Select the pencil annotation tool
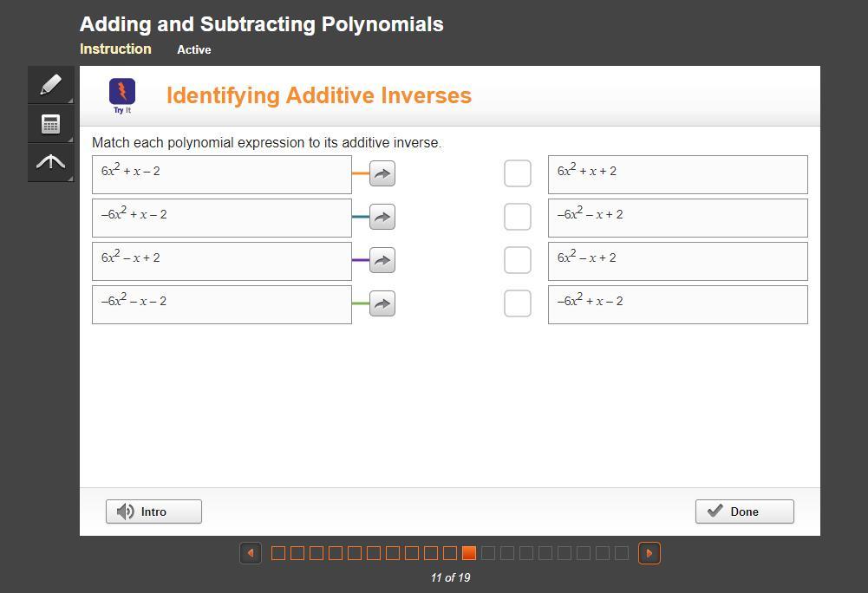Image resolution: width=868 pixels, height=593 pixels. [50, 84]
